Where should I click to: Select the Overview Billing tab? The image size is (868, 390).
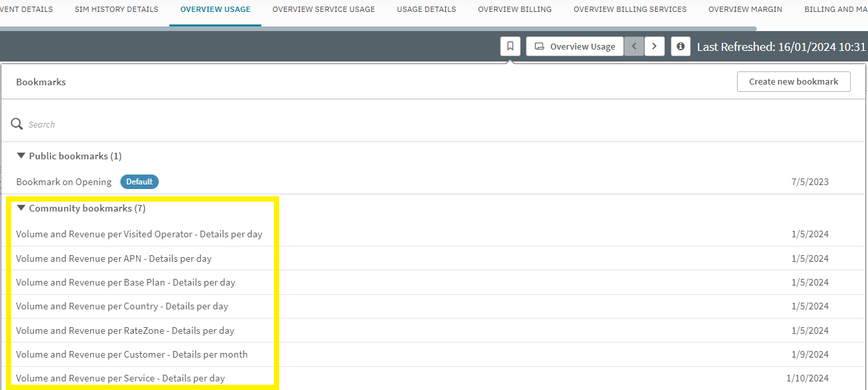[515, 9]
